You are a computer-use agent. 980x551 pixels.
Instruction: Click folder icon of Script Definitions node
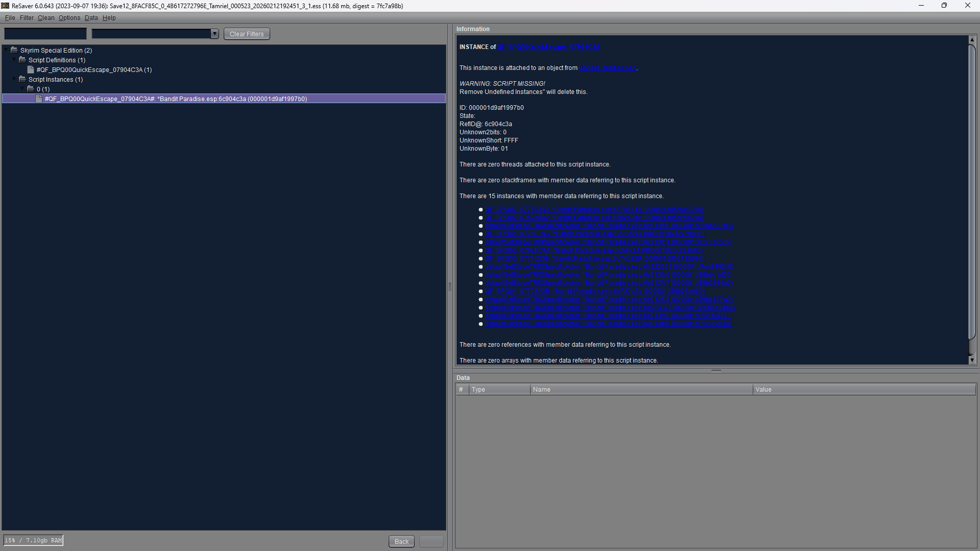point(22,60)
